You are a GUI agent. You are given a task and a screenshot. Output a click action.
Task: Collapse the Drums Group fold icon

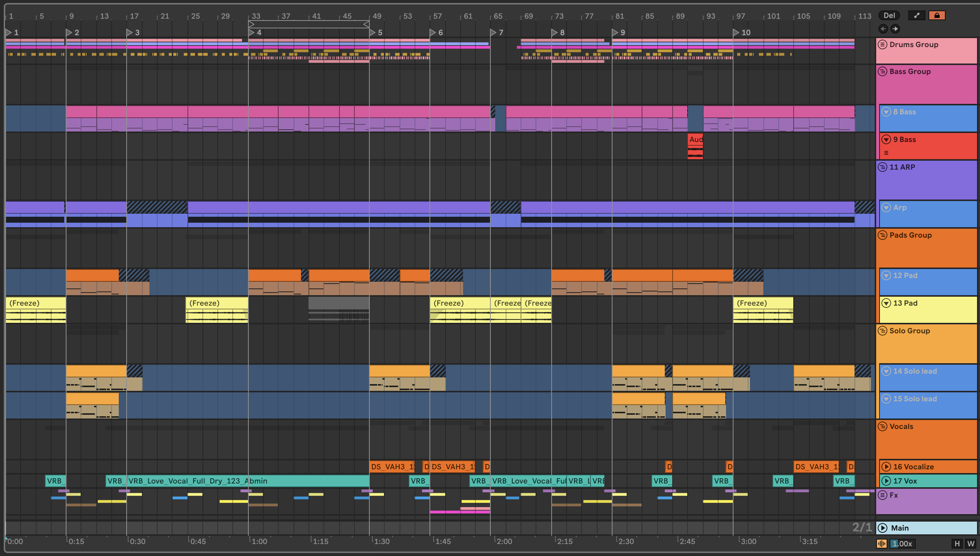click(x=882, y=44)
